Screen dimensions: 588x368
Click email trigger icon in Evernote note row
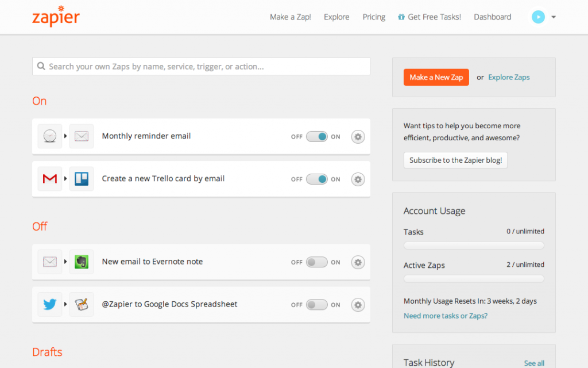pos(50,262)
